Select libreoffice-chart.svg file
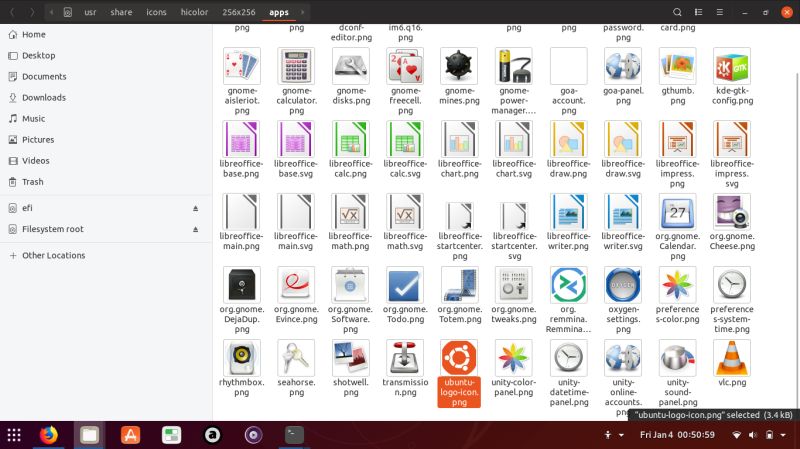The image size is (800, 449). 514,139
